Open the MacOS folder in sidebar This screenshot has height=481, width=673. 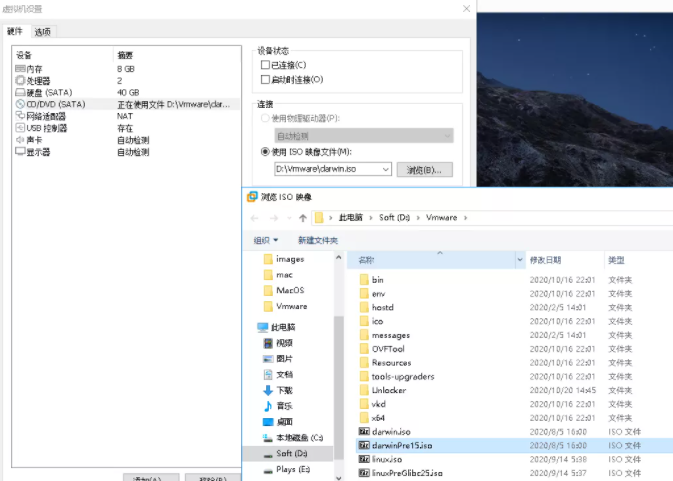point(284,290)
